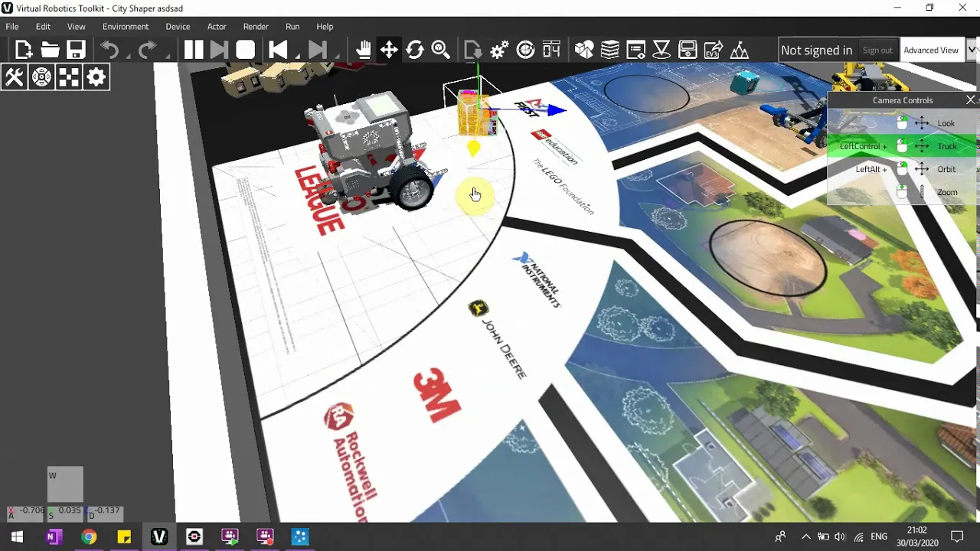
Task: Open the gear settings icon in second row
Action: (x=96, y=77)
